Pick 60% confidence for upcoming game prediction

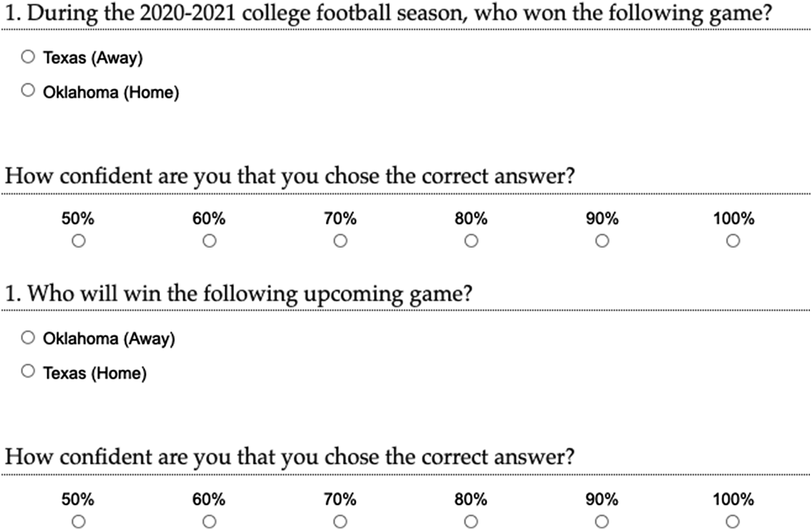click(209, 522)
